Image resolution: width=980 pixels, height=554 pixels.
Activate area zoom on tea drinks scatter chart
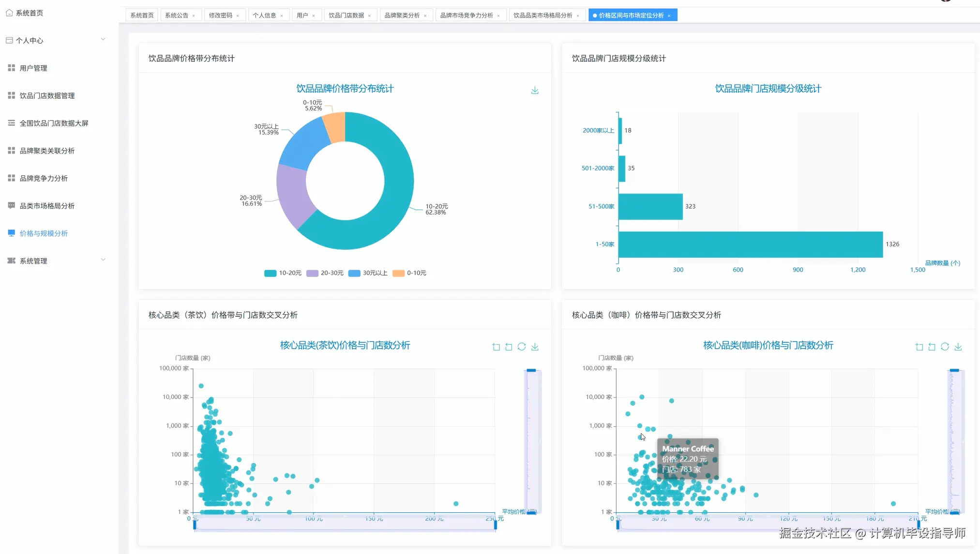[x=496, y=347]
